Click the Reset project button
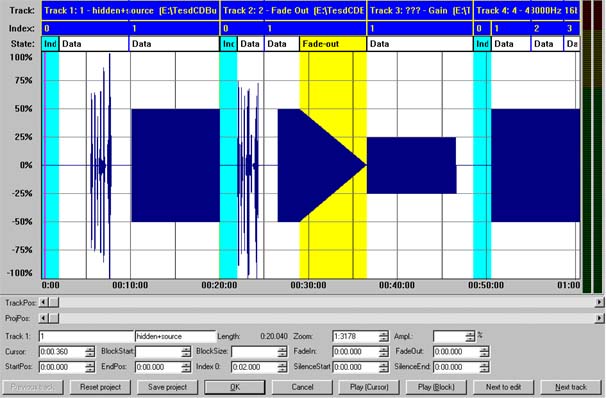 click(100, 387)
